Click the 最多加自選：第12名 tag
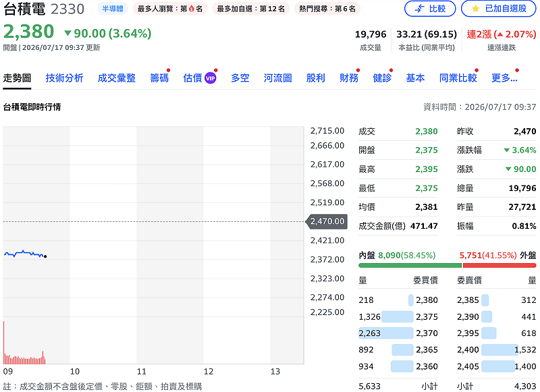540x392 pixels. coord(250,9)
